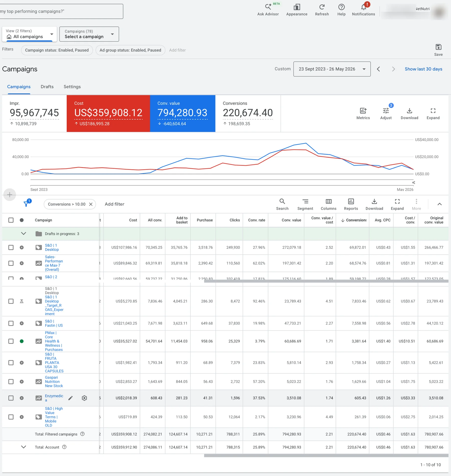Select the Conv. value blue scorecard
451x476 pixels.
click(183, 113)
